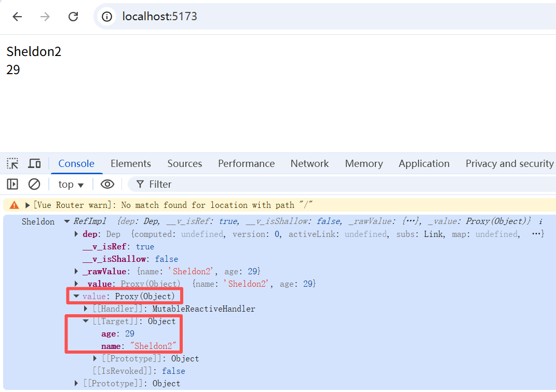Create live expression with the eye icon
Image resolution: width=556 pixels, height=392 pixels.
tap(107, 184)
